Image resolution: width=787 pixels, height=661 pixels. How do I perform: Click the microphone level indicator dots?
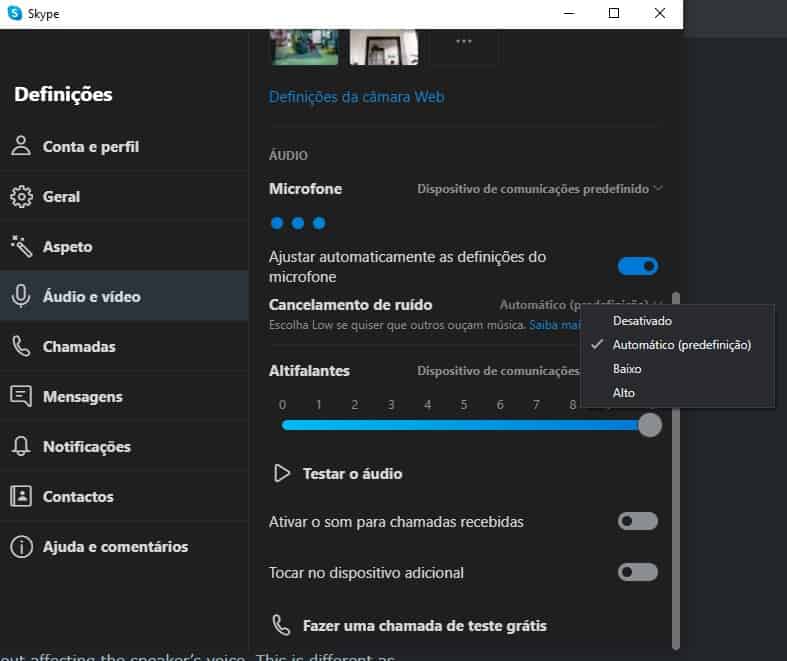coord(298,223)
